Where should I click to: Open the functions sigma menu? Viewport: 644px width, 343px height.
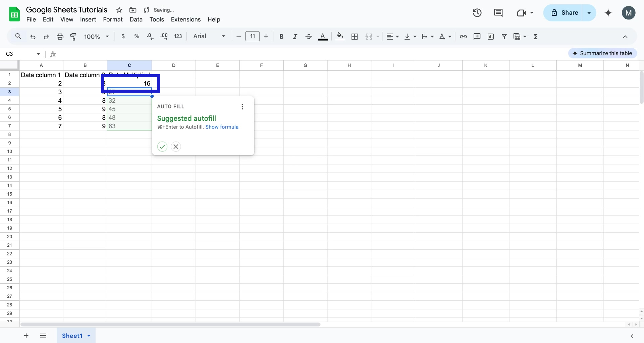536,36
